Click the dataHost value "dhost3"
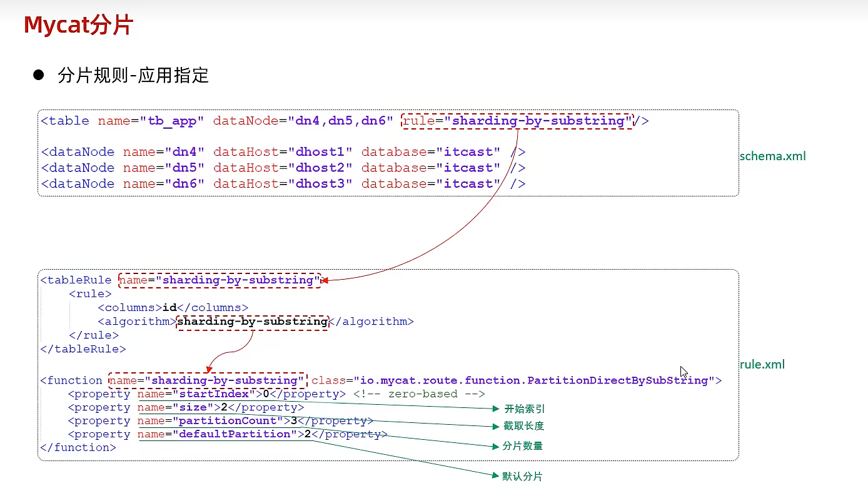The image size is (868, 493). point(320,183)
